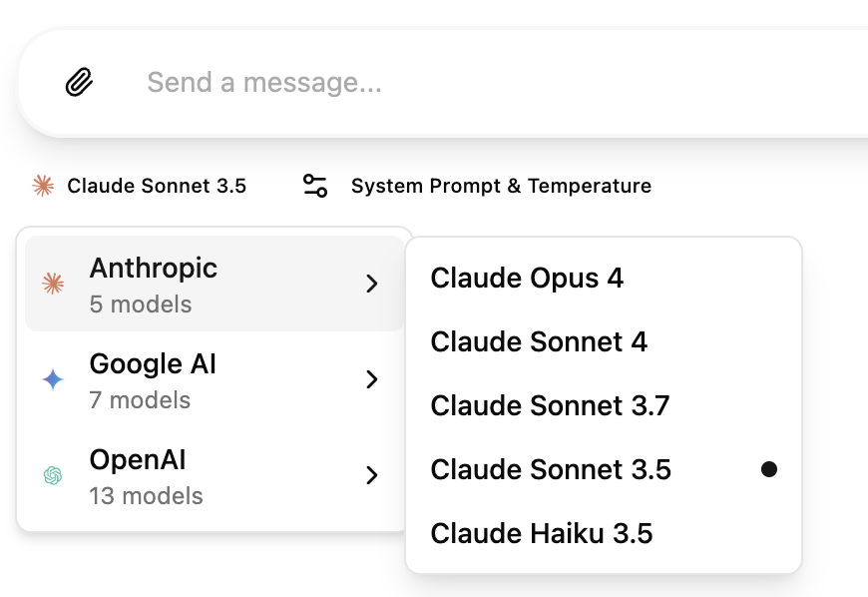Click the starburst icon beside Claude Sonnet 3.5
The height and width of the screenshot is (597, 868).
click(43, 186)
